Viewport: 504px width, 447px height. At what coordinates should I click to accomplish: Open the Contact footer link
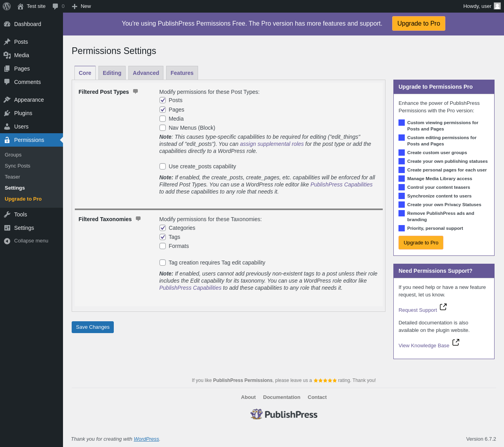point(317,397)
